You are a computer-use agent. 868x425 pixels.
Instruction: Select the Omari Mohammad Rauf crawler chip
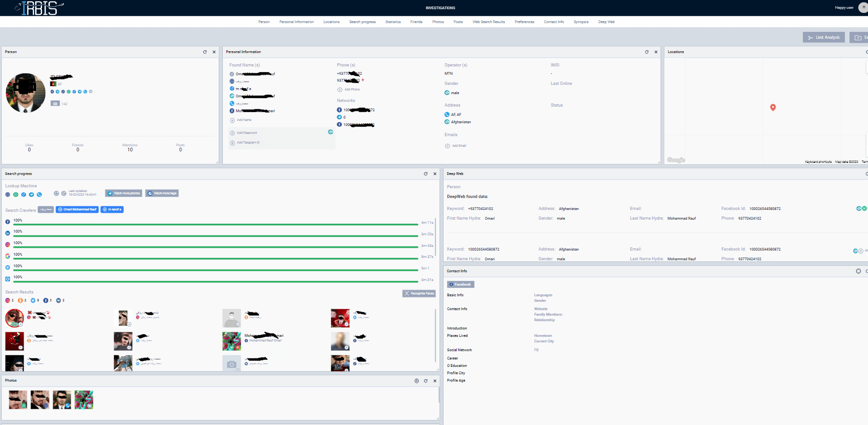point(77,210)
